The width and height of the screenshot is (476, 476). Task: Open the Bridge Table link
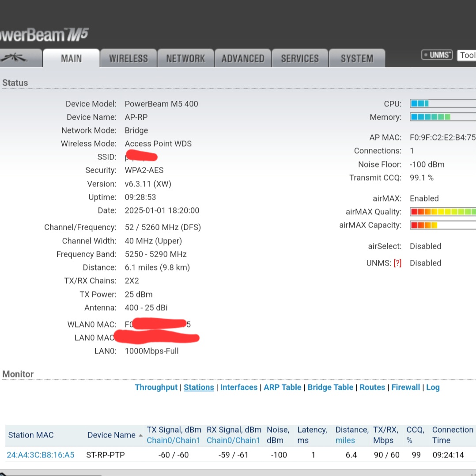click(x=330, y=387)
